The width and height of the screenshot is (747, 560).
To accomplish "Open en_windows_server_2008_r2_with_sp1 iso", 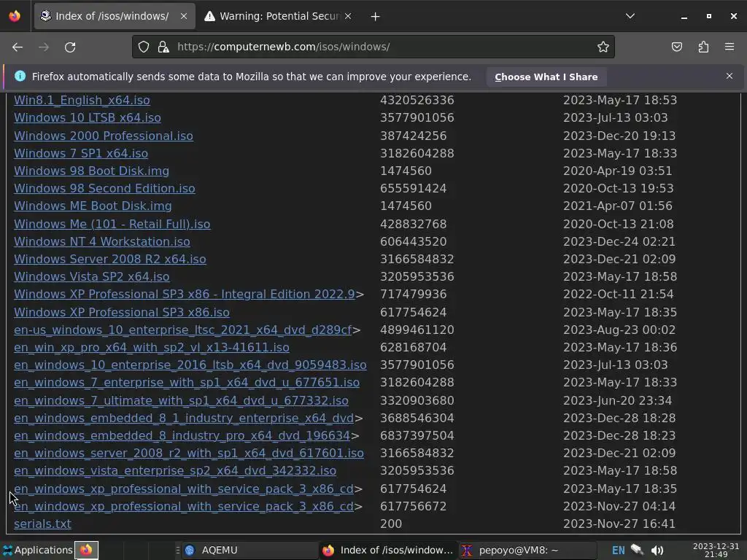I will pos(189,454).
